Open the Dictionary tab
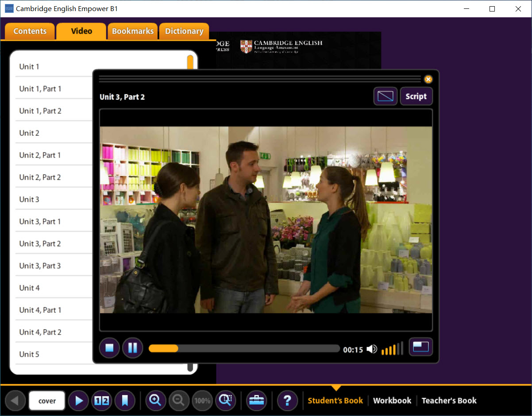This screenshot has height=416, width=532. point(184,31)
